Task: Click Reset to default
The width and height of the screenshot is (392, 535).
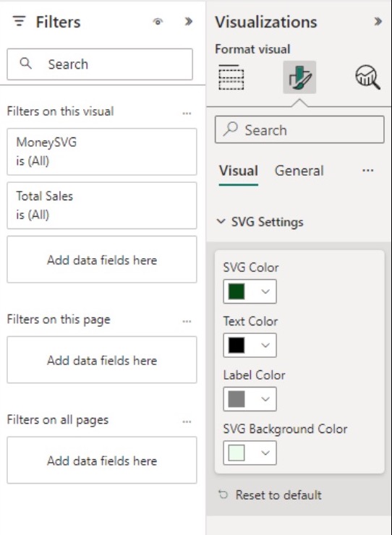Action: pos(270,495)
